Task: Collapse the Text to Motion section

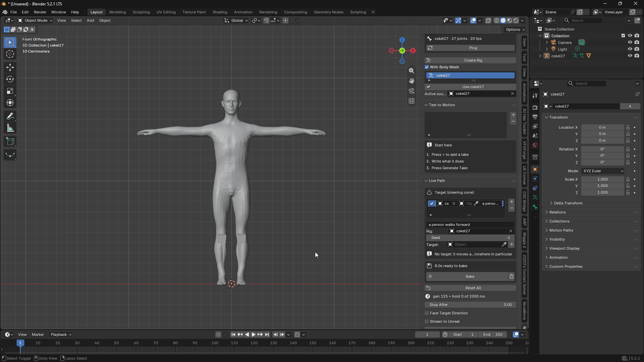Action: pos(426,105)
